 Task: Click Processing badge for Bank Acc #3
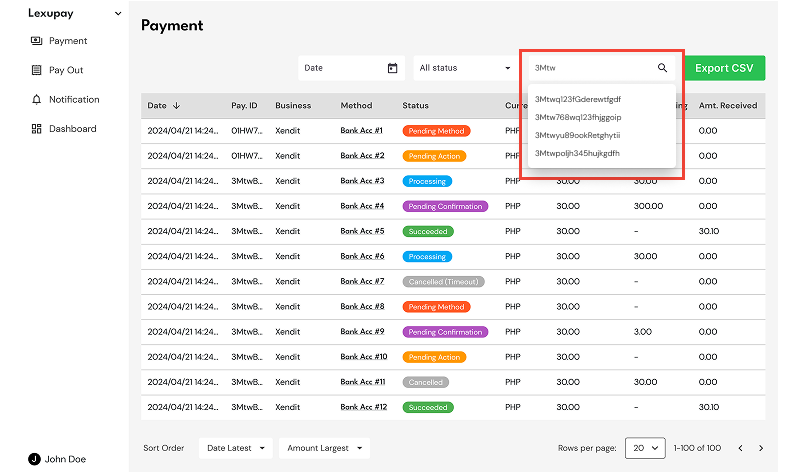point(427,181)
